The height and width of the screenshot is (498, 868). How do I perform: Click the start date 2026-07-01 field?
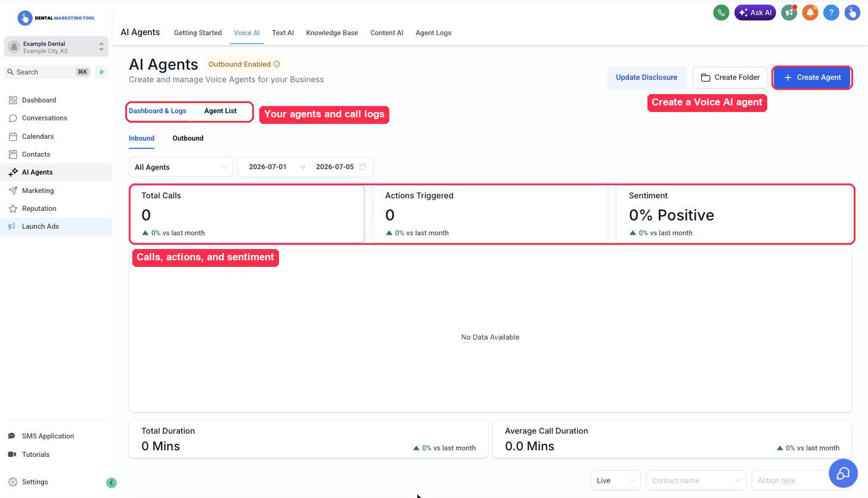(268, 167)
